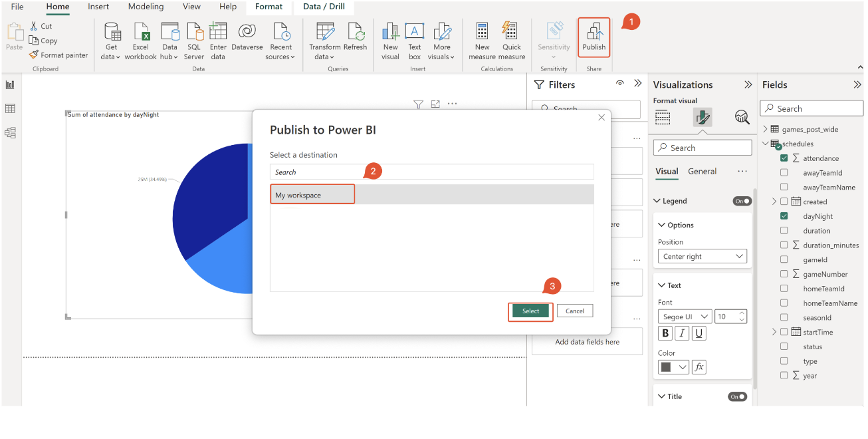The width and height of the screenshot is (868, 439).
Task: Choose My workspace destination
Action: click(x=431, y=195)
